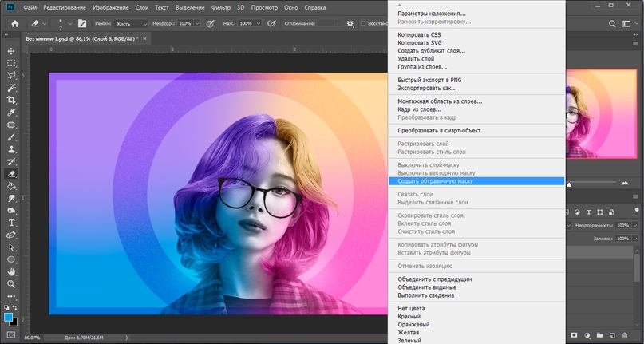Image resolution: width=644 pixels, height=344 pixels.
Task: Click the Home button in options bar
Action: point(15,24)
